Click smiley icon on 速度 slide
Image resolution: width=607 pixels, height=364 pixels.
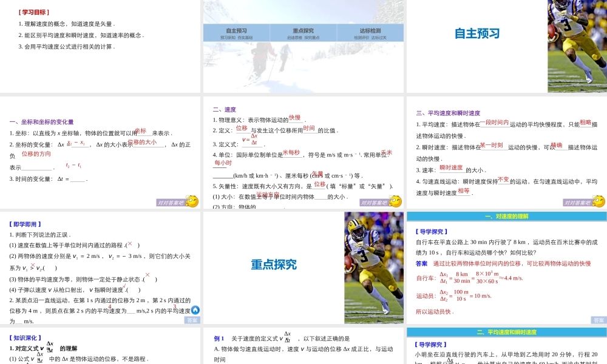[396, 201]
